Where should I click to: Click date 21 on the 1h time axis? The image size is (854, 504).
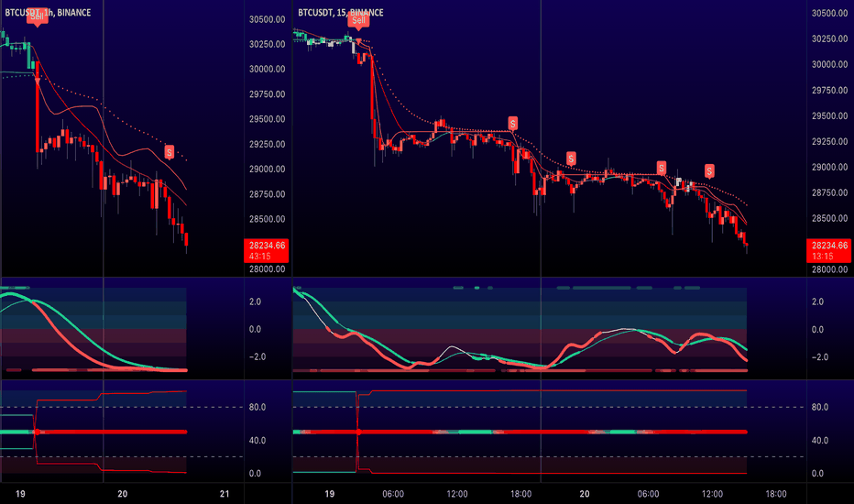click(x=224, y=494)
